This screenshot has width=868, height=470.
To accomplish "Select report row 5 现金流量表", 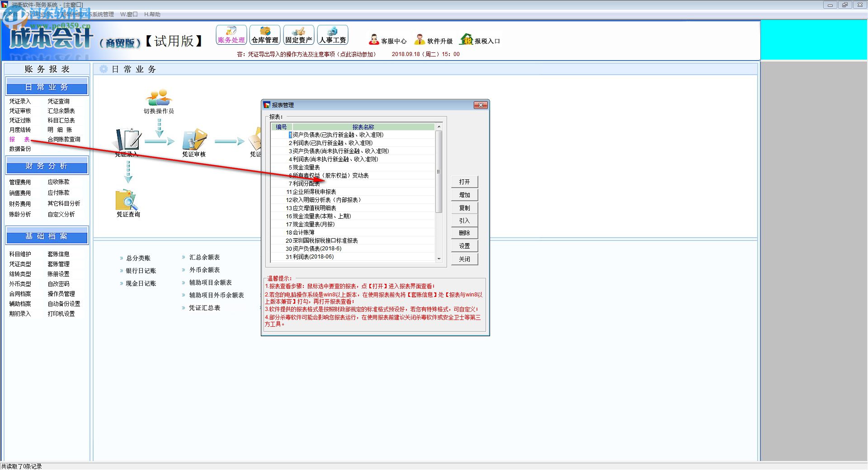I will 353,167.
